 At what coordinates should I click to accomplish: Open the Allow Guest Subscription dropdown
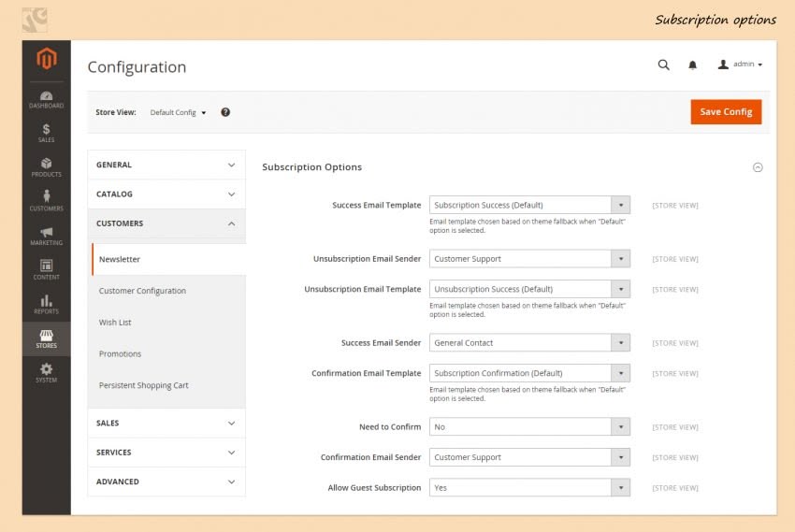click(x=529, y=488)
